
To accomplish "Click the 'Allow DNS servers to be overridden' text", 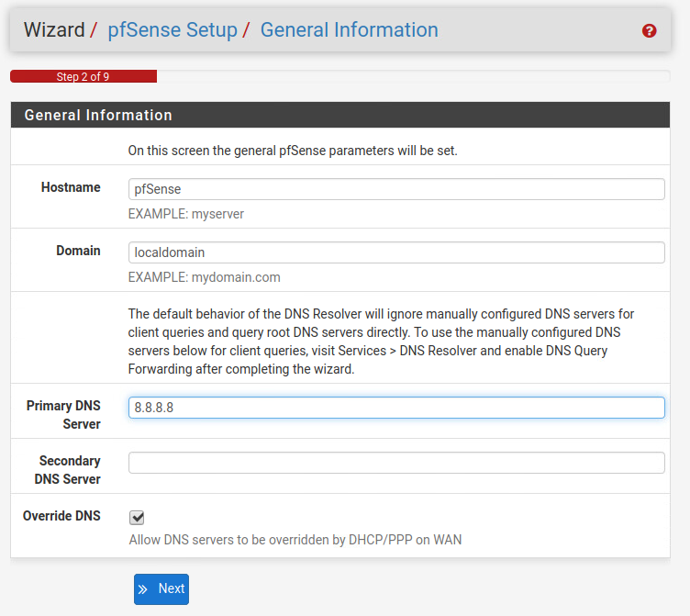I will coord(295,540).
